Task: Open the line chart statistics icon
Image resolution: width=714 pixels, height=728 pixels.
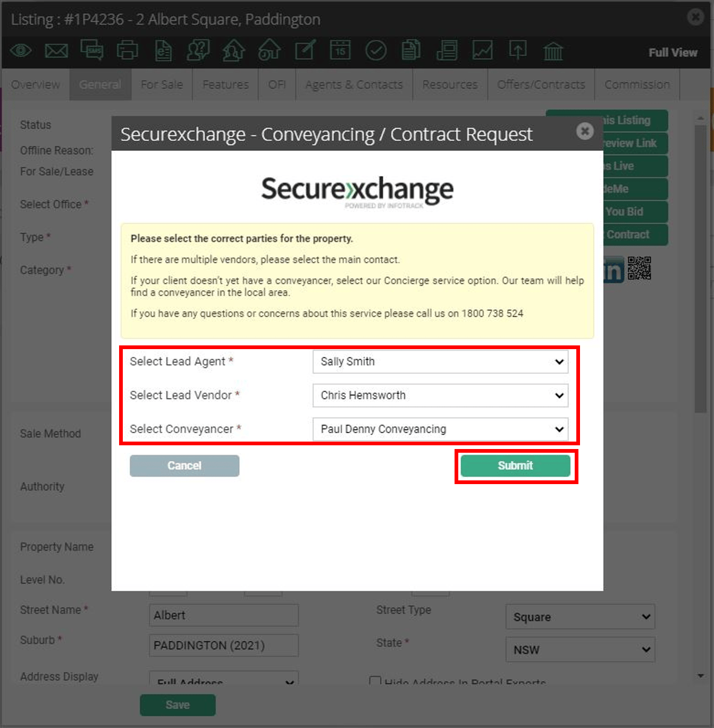Action: pyautogui.click(x=482, y=50)
